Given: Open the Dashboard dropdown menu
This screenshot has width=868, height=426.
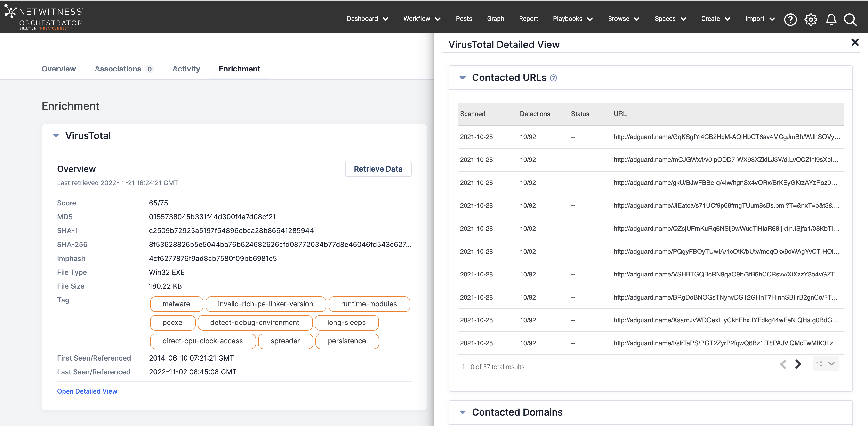Looking at the screenshot, I should pos(367,19).
